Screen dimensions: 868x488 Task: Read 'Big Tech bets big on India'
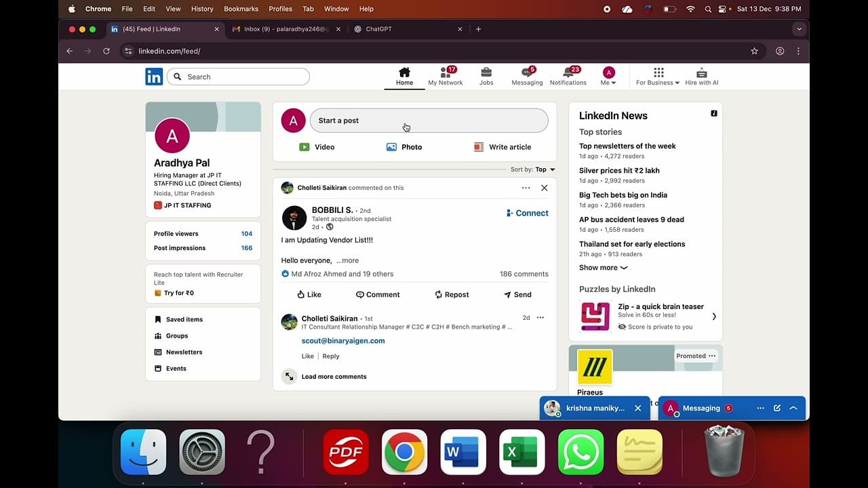[x=623, y=195]
